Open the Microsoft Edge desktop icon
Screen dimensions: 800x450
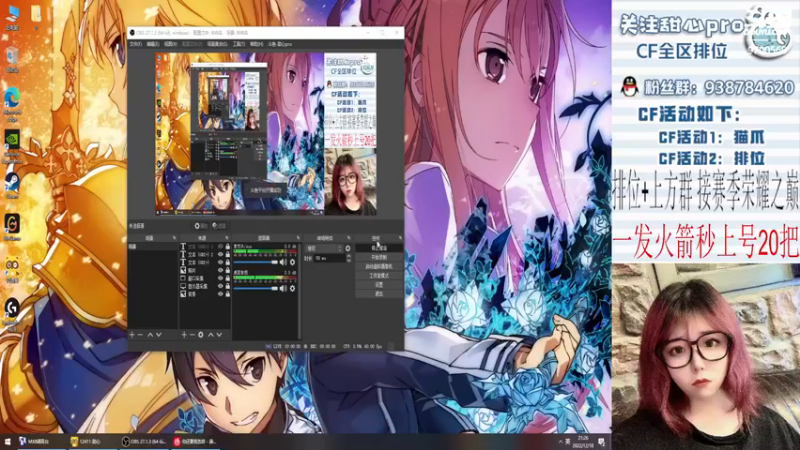[12, 104]
